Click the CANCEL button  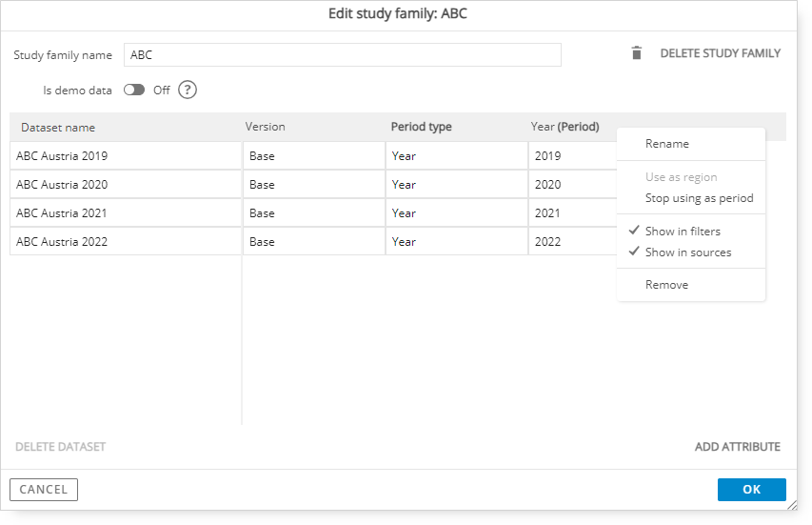point(44,489)
